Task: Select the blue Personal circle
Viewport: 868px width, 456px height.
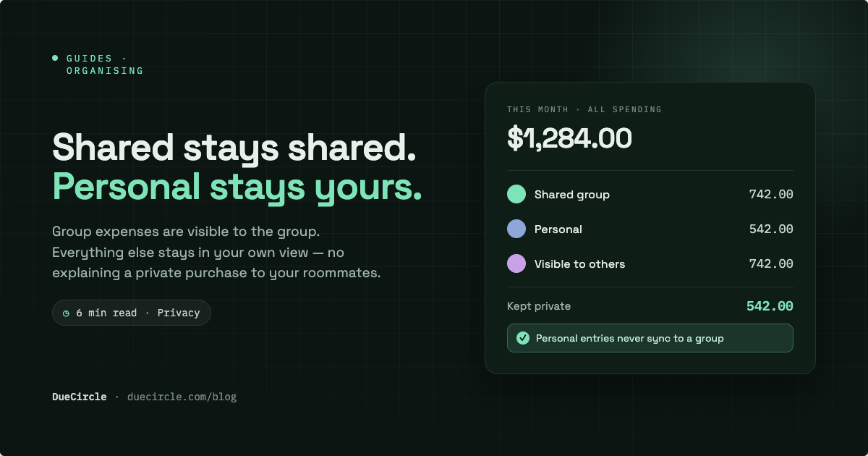Action: point(516,229)
